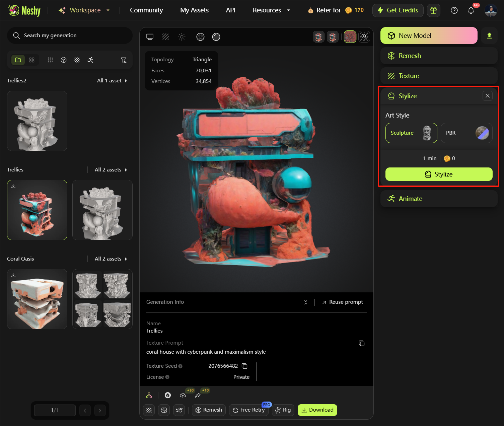
Task: Select the Sculpture art style
Action: tap(411, 133)
